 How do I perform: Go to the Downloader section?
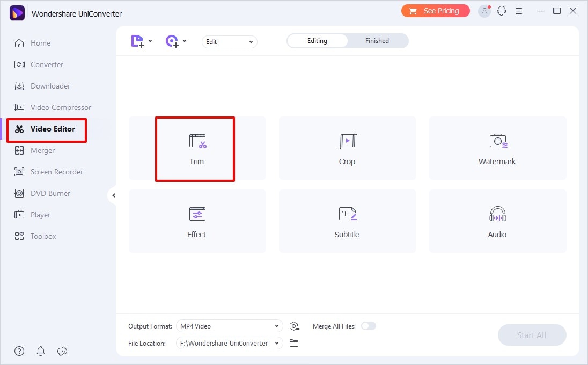42,86
